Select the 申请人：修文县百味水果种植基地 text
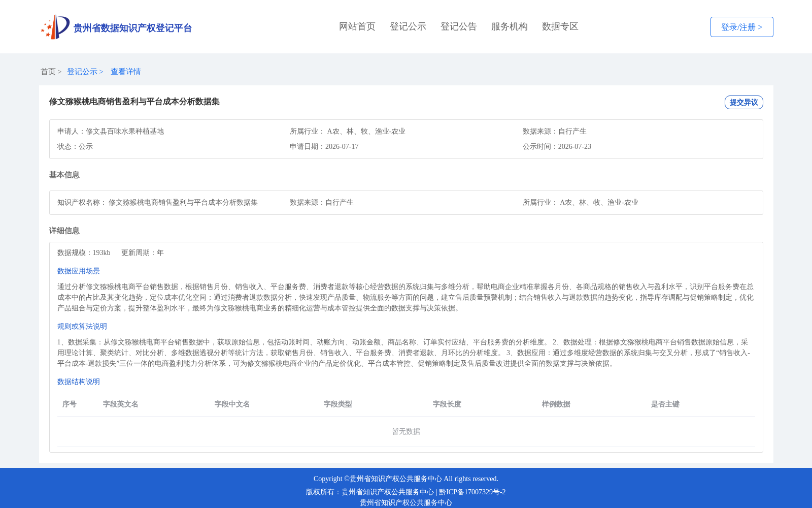 111,131
